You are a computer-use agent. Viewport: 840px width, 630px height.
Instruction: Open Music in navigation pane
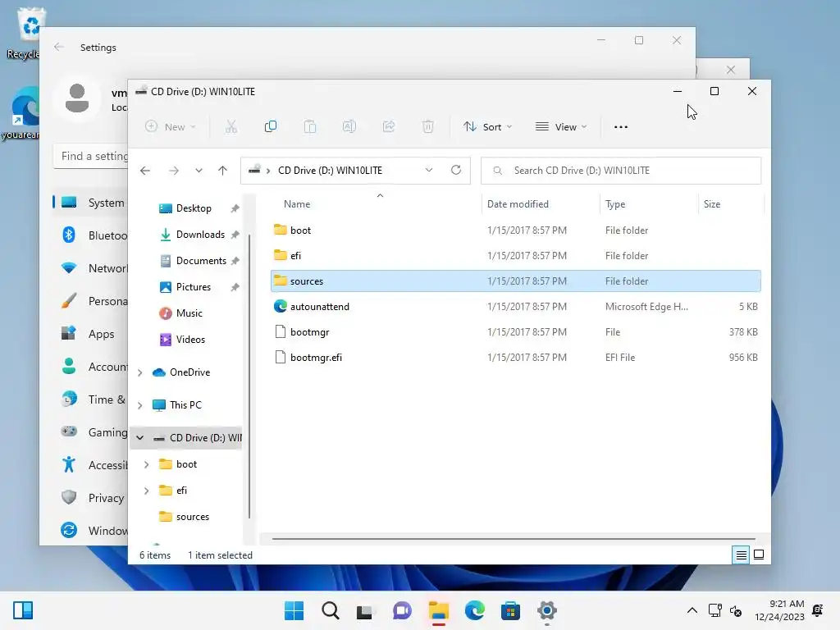189,313
